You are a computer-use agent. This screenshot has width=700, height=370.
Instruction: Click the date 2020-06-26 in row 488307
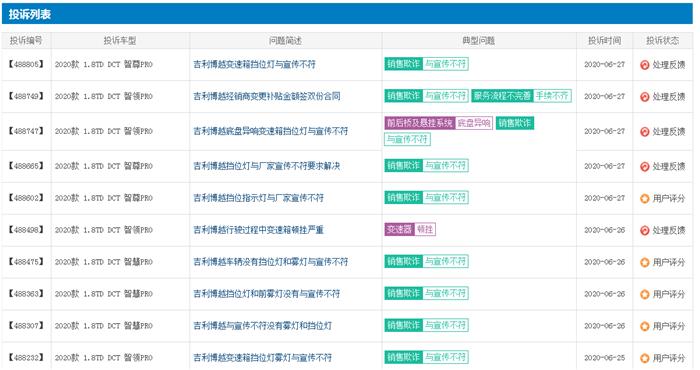click(604, 326)
